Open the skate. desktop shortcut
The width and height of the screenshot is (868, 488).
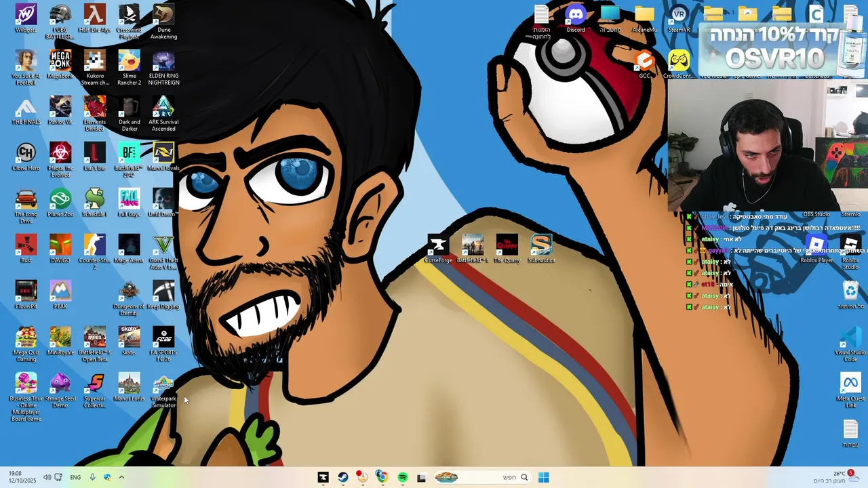pyautogui.click(x=129, y=341)
